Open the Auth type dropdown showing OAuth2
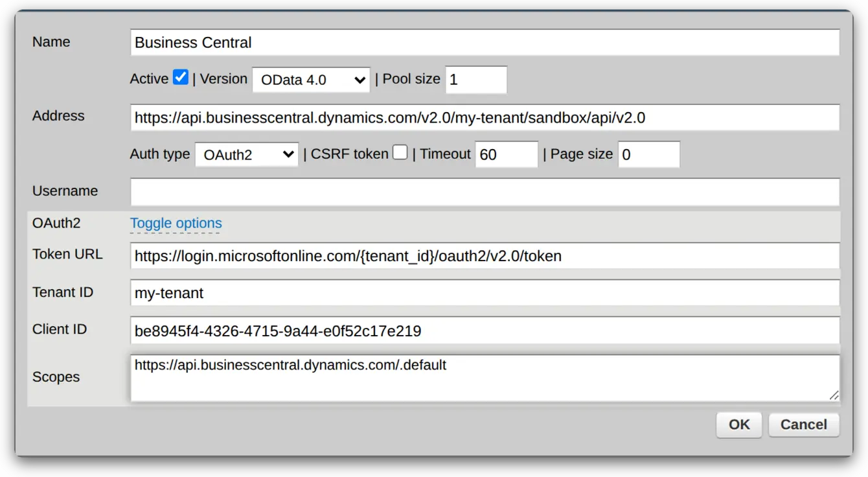The image size is (868, 477). 247,155
